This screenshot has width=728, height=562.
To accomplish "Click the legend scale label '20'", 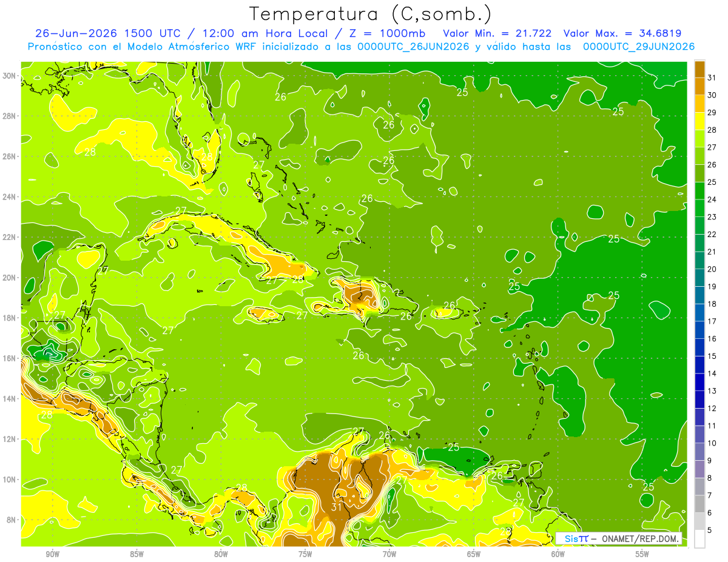I will point(712,269).
